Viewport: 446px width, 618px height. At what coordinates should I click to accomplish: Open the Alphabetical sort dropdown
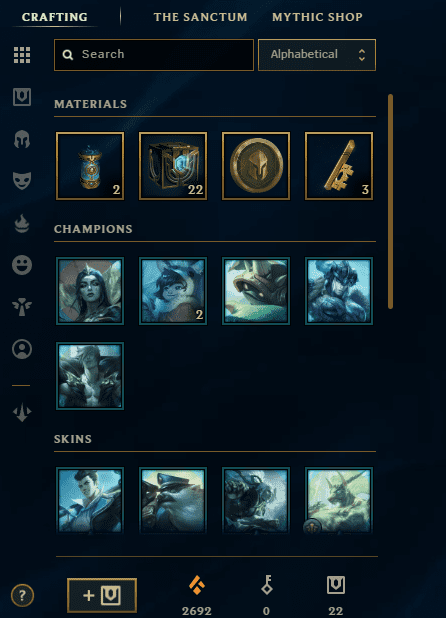click(317, 55)
